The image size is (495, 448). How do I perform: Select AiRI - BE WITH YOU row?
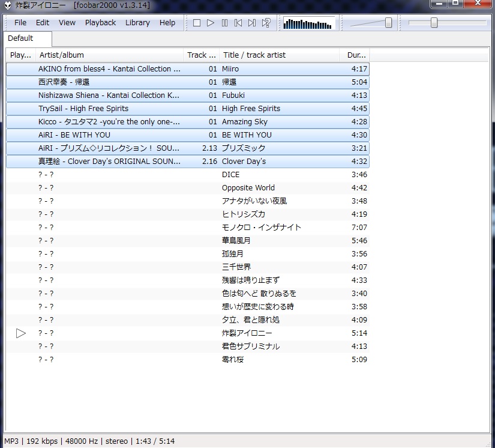pyautogui.click(x=188, y=135)
